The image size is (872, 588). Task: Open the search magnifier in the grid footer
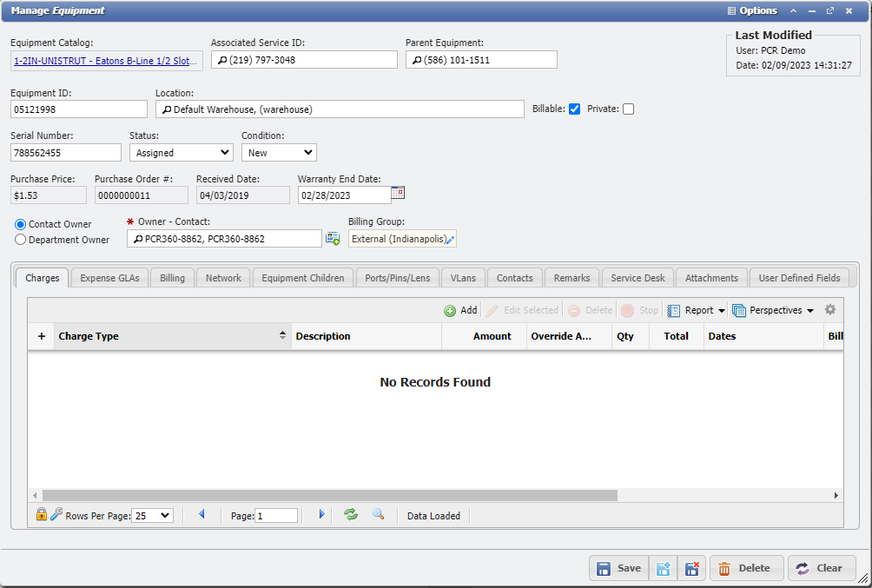tap(378, 515)
